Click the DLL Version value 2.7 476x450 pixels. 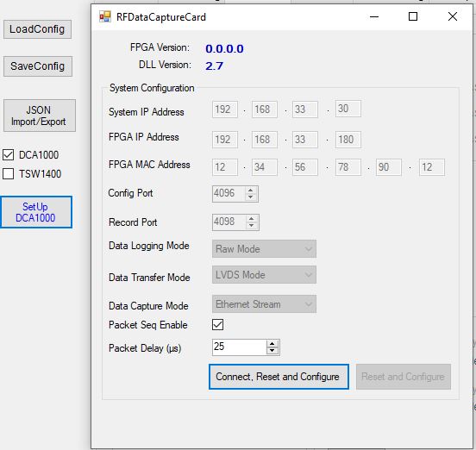point(215,66)
